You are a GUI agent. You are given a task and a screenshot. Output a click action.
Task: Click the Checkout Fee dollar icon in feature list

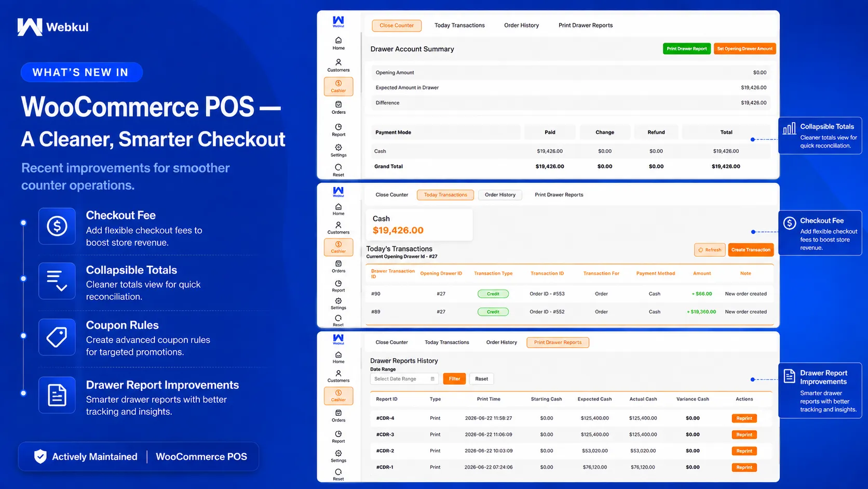pos(57,226)
